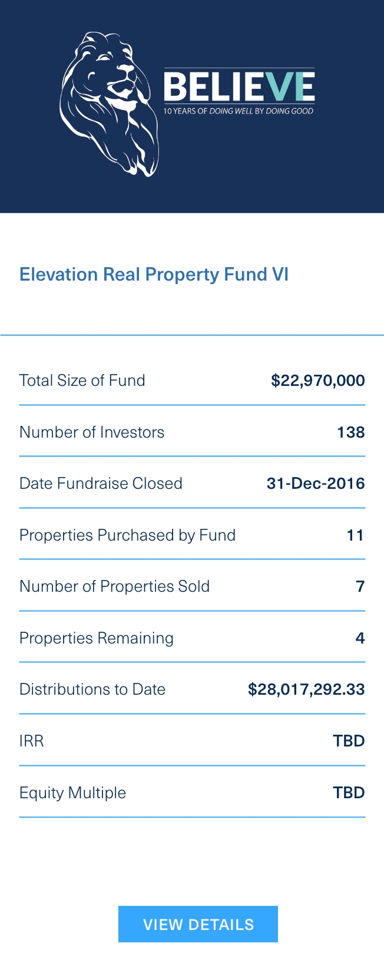Select the Total Size of Fund label
The height and width of the screenshot is (980, 384).
click(x=82, y=381)
